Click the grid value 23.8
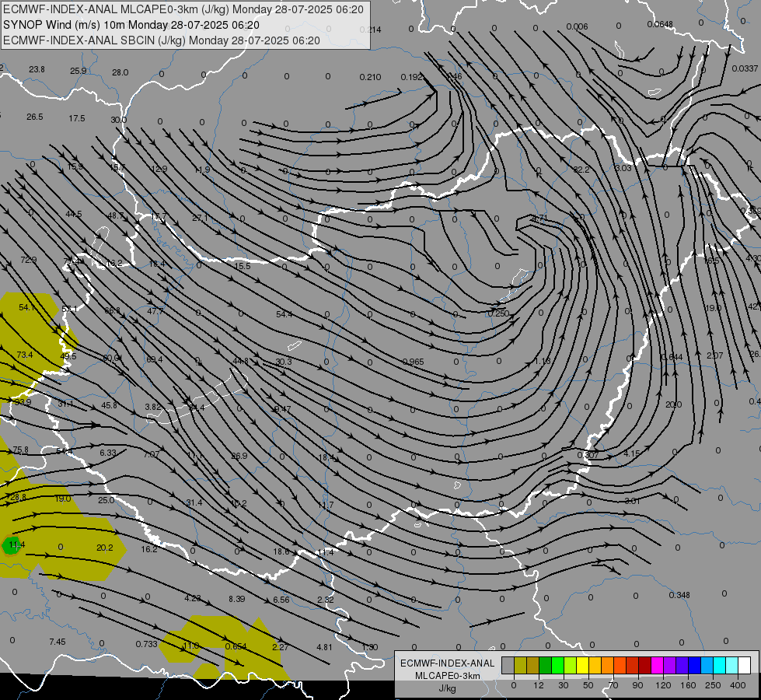Image resolution: width=761 pixels, height=700 pixels. tap(37, 69)
